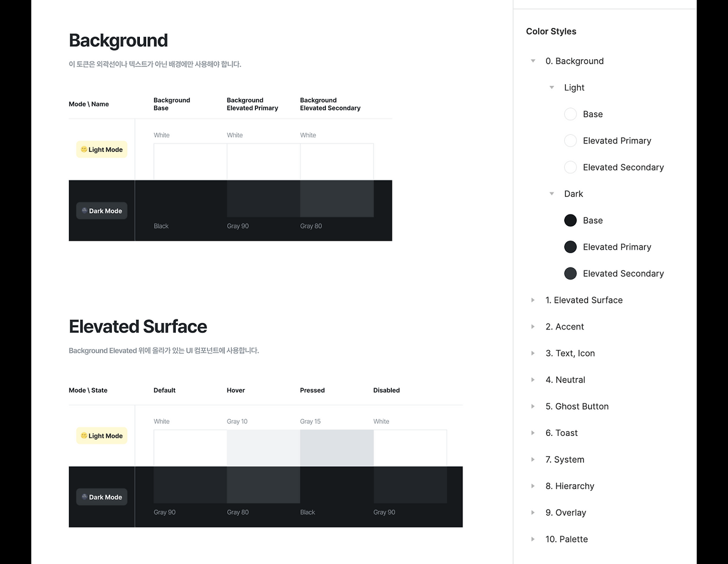This screenshot has width=728, height=564.
Task: Click the 'Mode \ Name' column header
Action: click(x=89, y=104)
